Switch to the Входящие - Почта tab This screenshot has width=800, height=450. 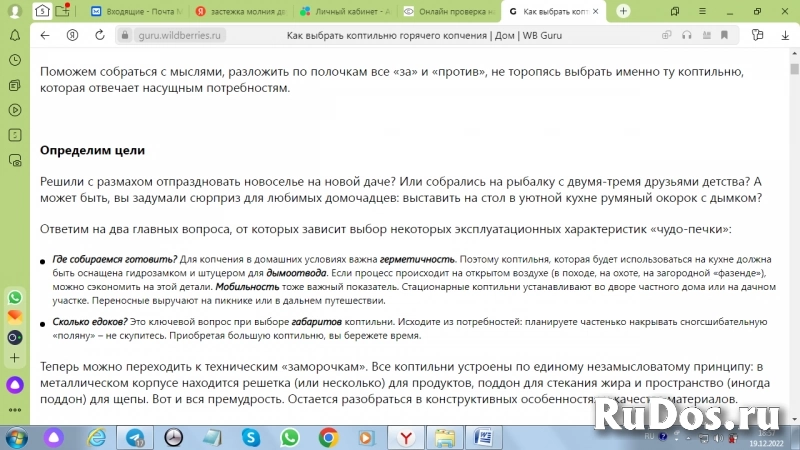pyautogui.click(x=136, y=11)
